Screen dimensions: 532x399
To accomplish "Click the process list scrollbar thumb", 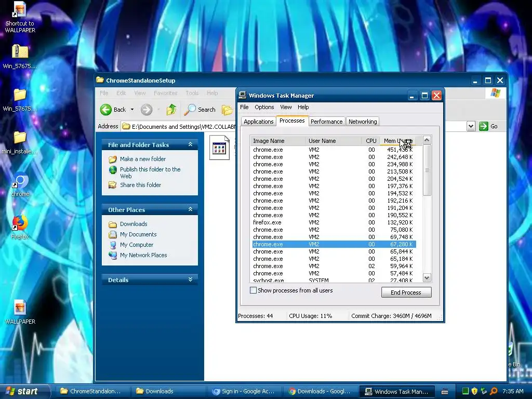I will click(x=427, y=170).
